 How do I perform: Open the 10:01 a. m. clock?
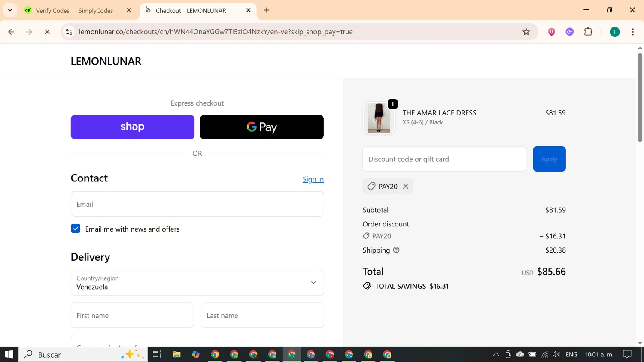pos(599,354)
